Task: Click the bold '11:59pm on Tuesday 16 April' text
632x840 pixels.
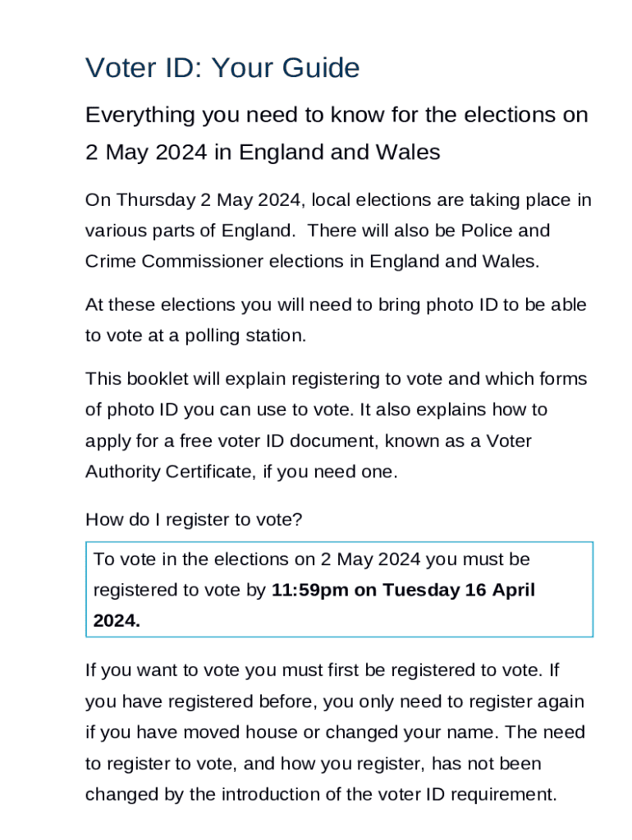Action: [402, 590]
